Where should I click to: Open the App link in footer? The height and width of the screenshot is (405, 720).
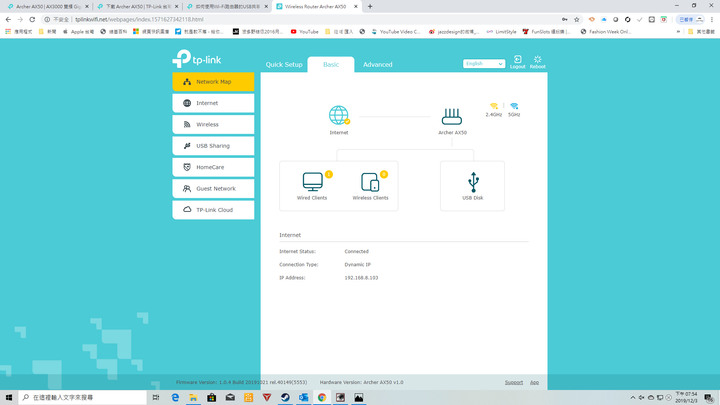coord(534,382)
